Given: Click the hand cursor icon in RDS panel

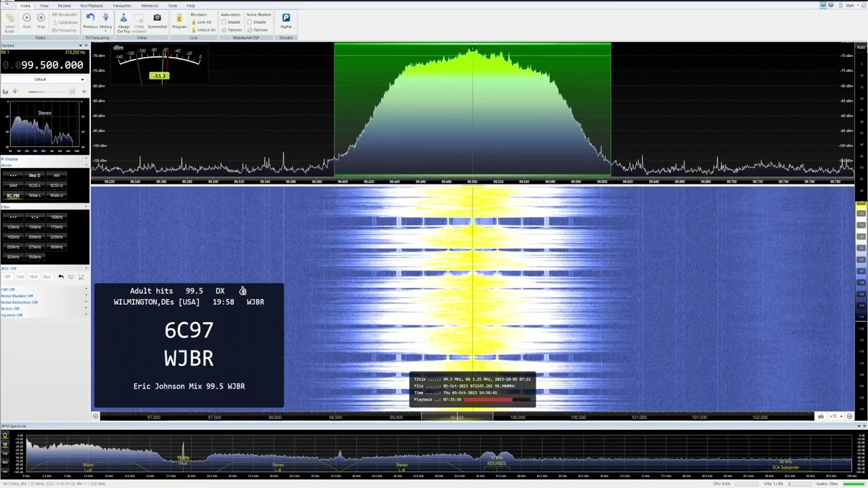Looking at the screenshot, I should pos(243,291).
